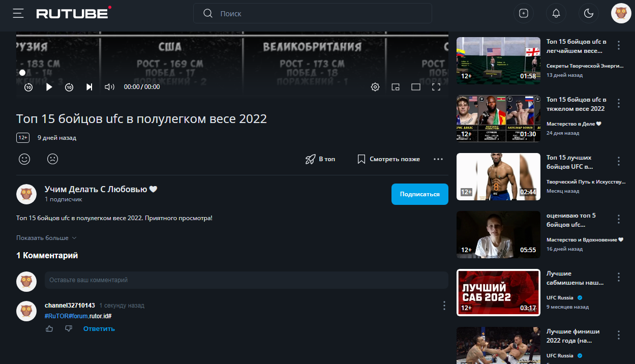Open the channel name 'Учим Делать С Любовью'
Image resolution: width=635 pixels, height=364 pixels.
click(101, 189)
